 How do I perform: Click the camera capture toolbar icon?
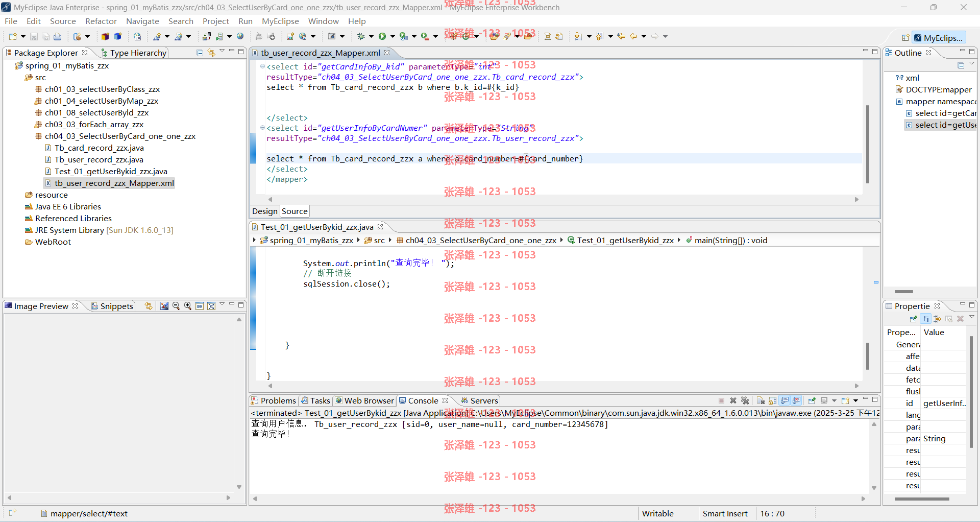point(332,36)
